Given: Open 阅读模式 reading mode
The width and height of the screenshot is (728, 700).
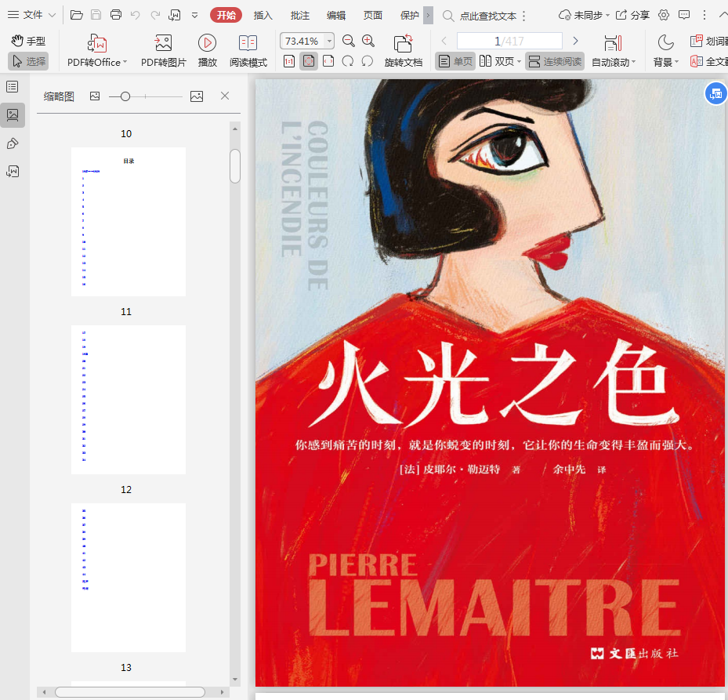Looking at the screenshot, I should tap(248, 44).
